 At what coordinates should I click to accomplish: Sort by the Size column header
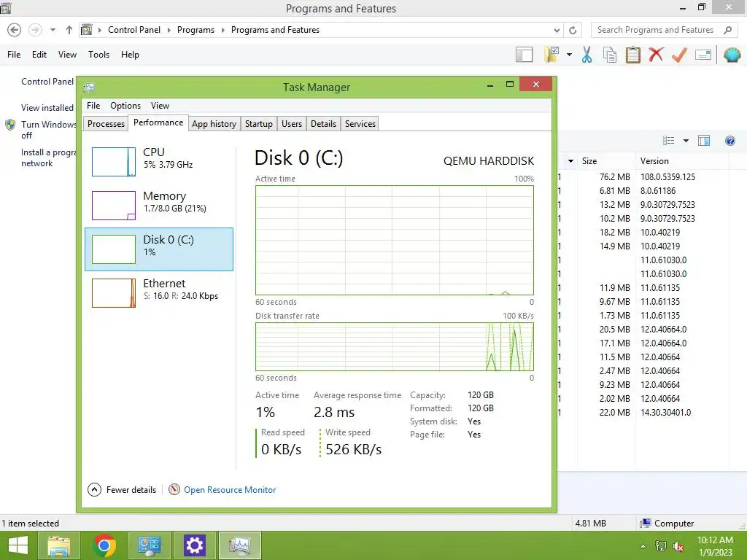pyautogui.click(x=605, y=161)
